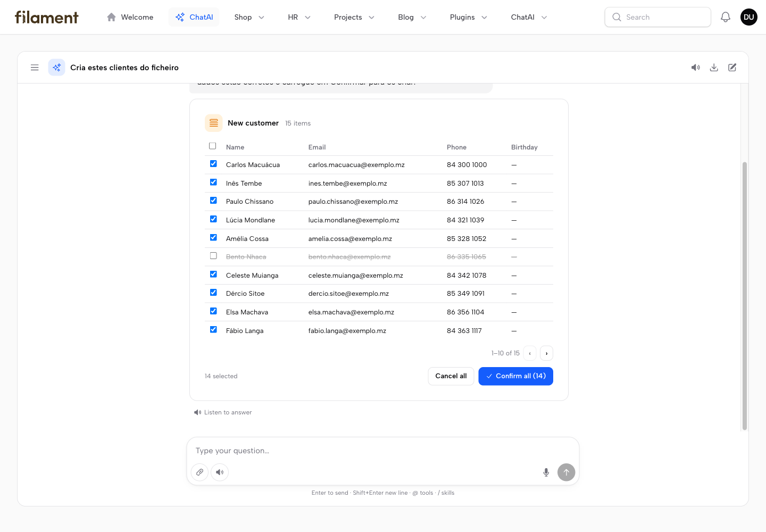
Task: Click email carlos.macuacua@exemplo.mz
Action: 356,165
